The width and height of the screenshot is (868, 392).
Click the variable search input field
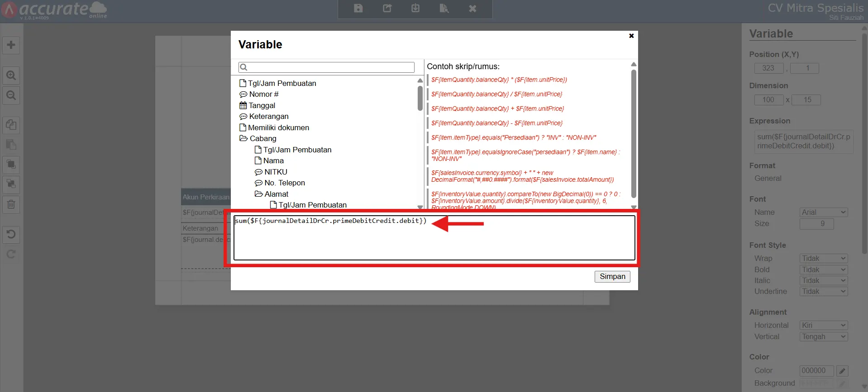[326, 67]
